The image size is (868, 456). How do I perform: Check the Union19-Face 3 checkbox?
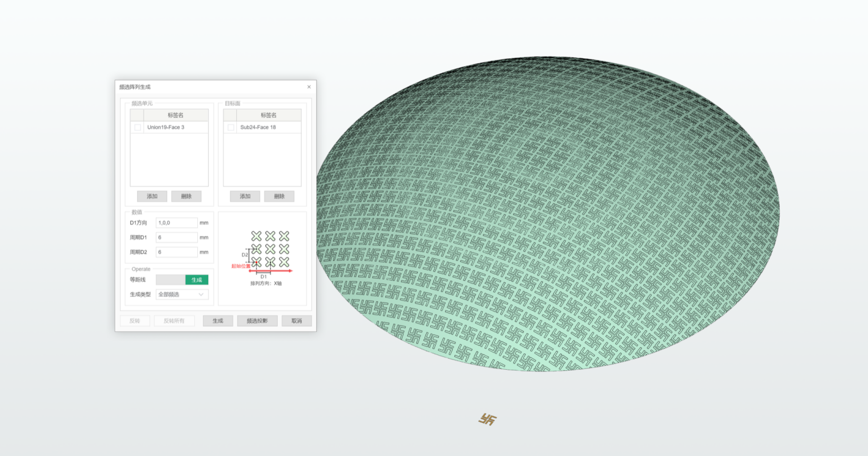click(138, 127)
